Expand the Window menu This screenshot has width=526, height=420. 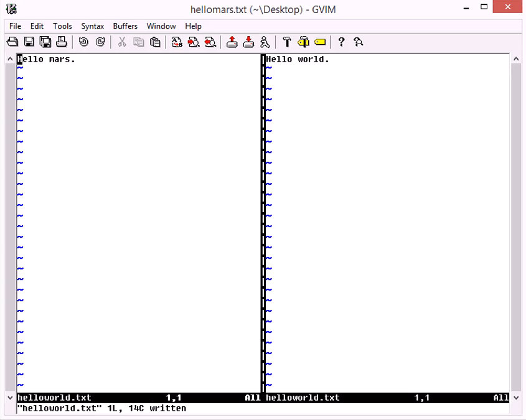point(161,26)
